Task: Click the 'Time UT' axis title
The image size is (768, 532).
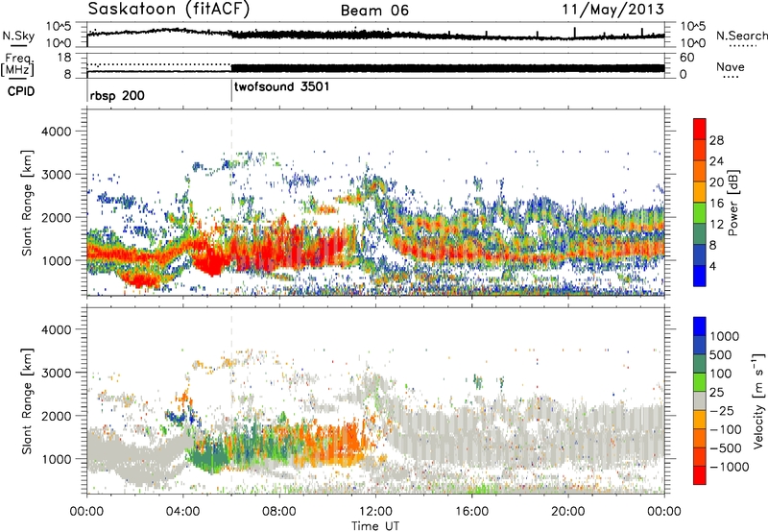Action: [x=375, y=526]
